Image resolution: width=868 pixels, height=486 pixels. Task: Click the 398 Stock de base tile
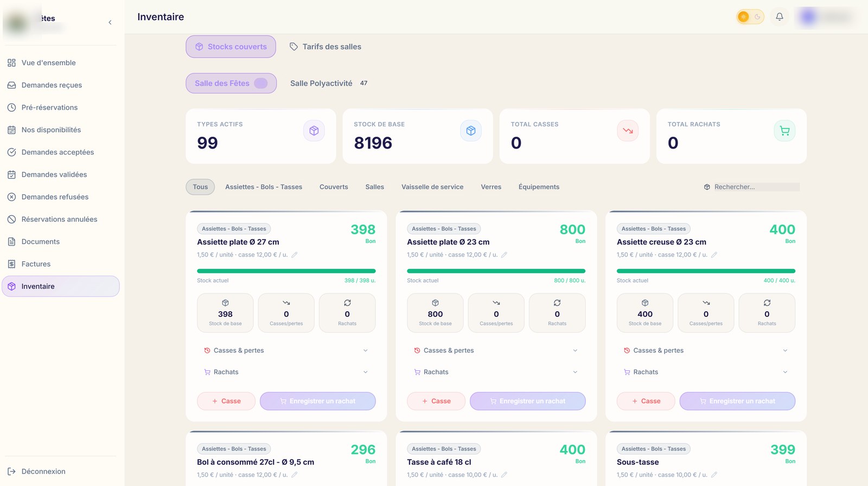[225, 313]
